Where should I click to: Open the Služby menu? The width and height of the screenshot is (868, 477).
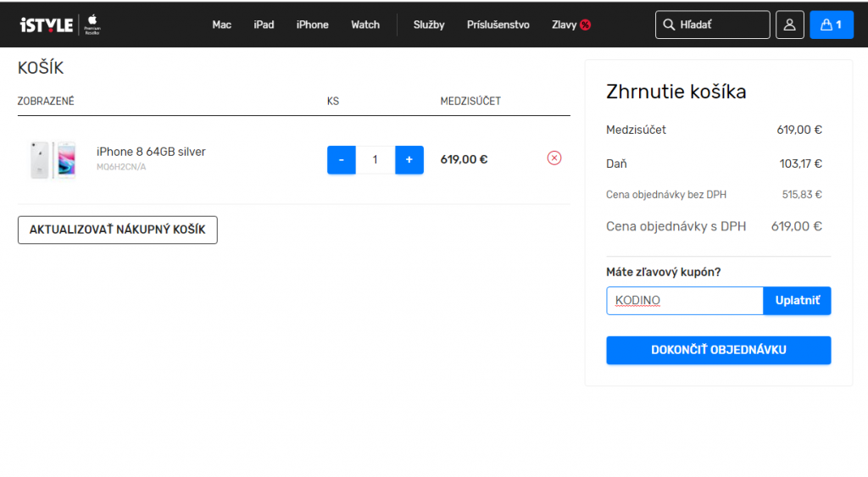429,25
